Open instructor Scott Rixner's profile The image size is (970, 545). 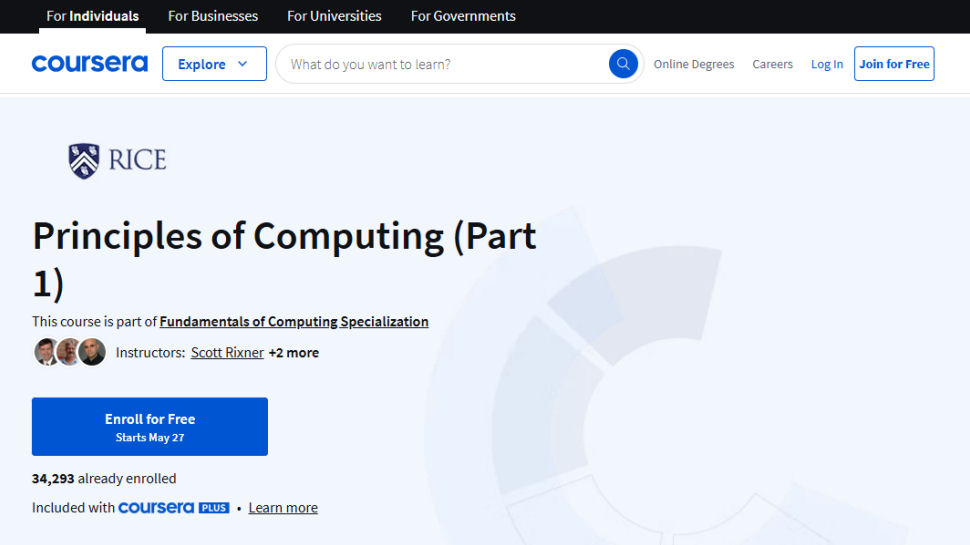click(227, 353)
